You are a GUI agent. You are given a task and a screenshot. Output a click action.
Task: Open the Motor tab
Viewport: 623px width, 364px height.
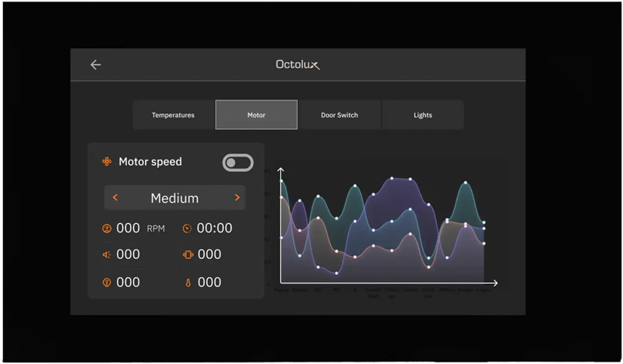tap(256, 115)
